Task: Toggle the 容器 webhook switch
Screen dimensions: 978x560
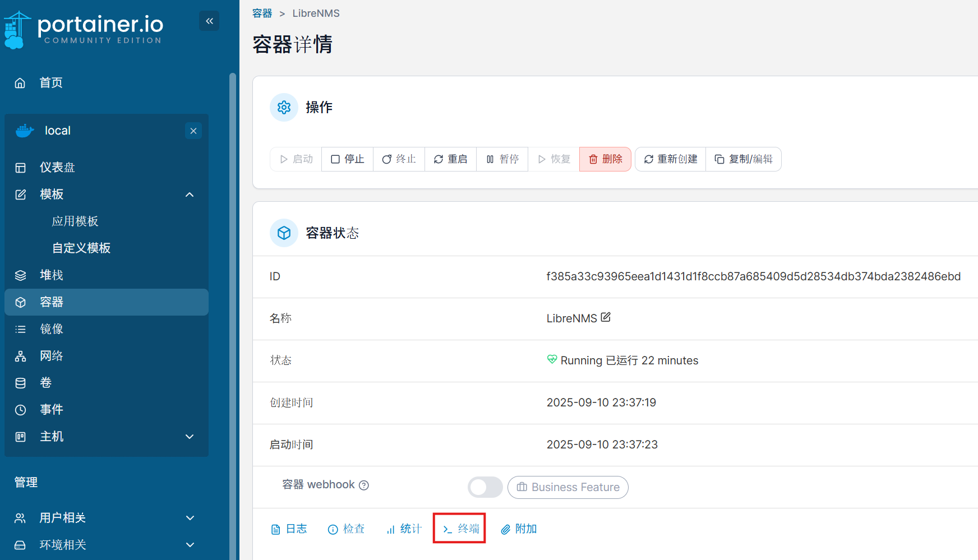Action: (485, 487)
